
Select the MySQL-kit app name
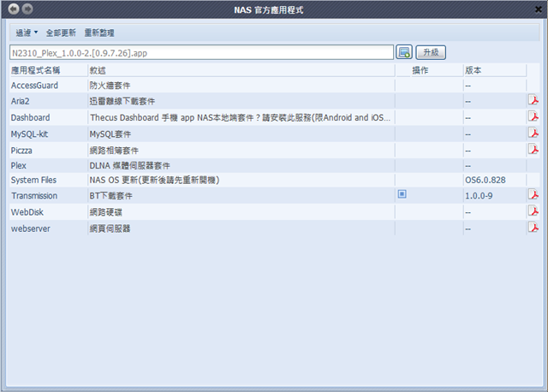29,134
